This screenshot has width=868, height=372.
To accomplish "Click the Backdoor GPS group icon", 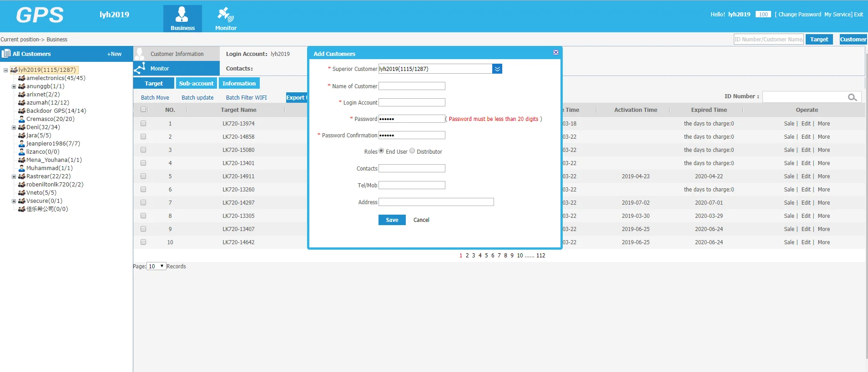I will pyautogui.click(x=21, y=111).
